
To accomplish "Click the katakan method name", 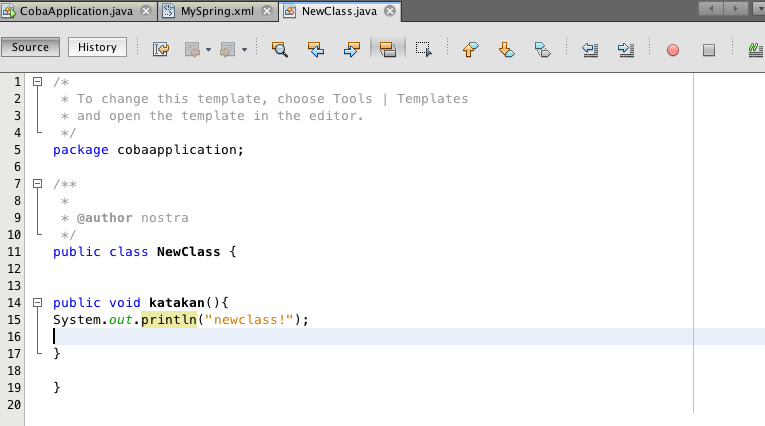I will click(177, 303).
